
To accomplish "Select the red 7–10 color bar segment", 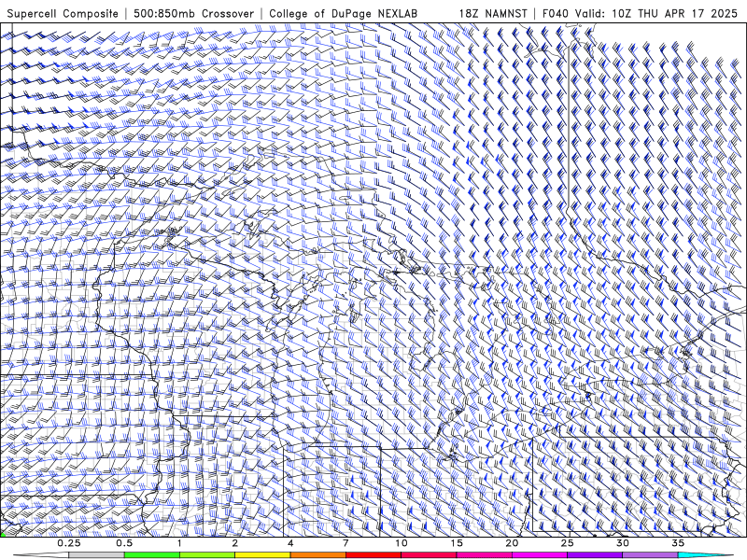I will coord(373,555).
